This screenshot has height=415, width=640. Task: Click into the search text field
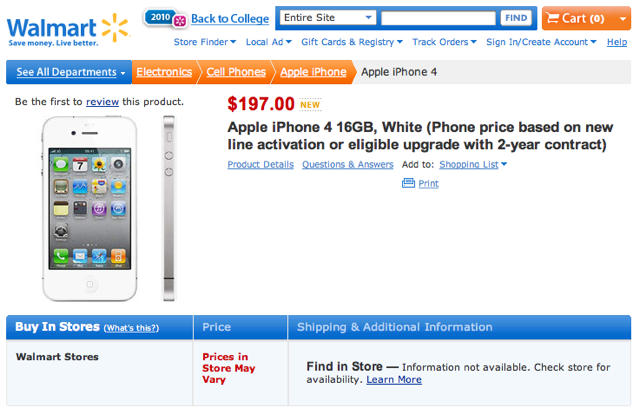pos(438,18)
